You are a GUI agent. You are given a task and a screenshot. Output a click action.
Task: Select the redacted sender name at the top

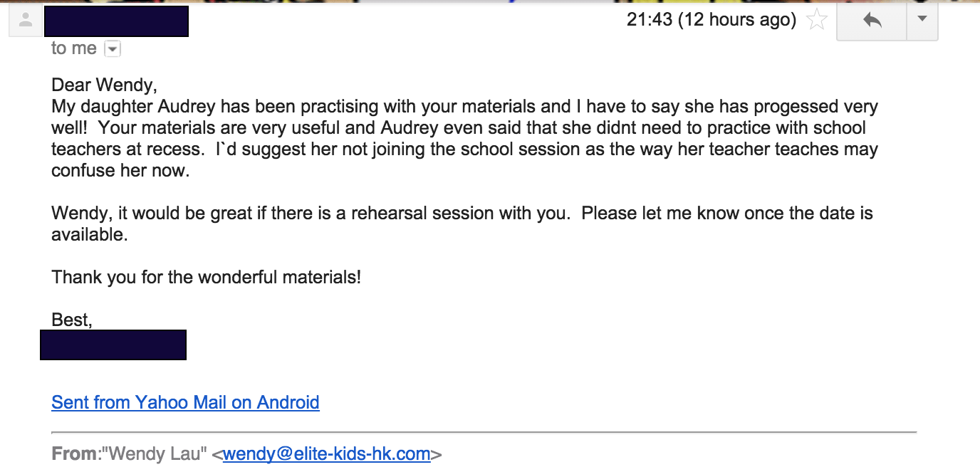[116, 21]
